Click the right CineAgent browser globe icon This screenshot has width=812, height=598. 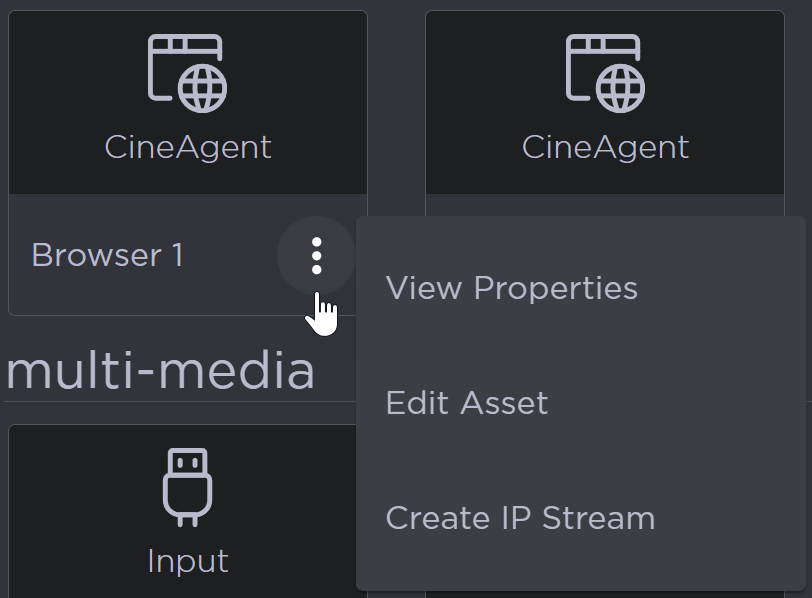point(605,70)
